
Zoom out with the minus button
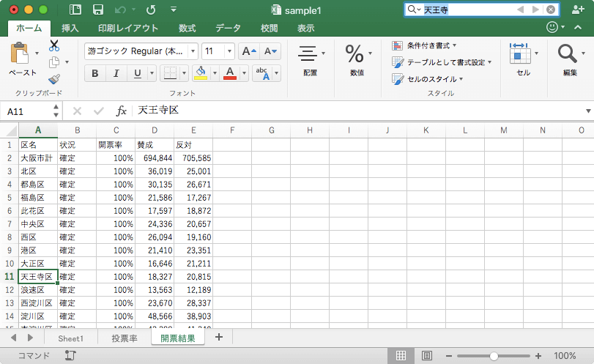pyautogui.click(x=449, y=356)
